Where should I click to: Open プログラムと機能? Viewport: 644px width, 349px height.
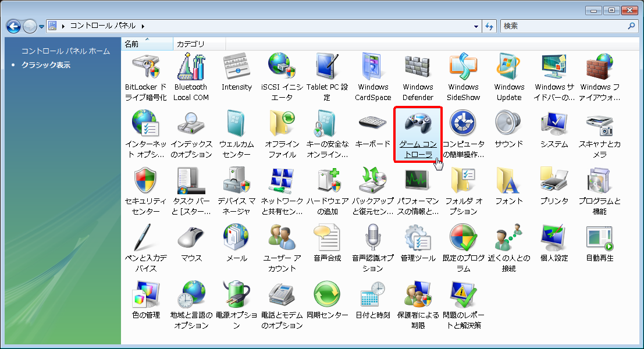point(600,191)
